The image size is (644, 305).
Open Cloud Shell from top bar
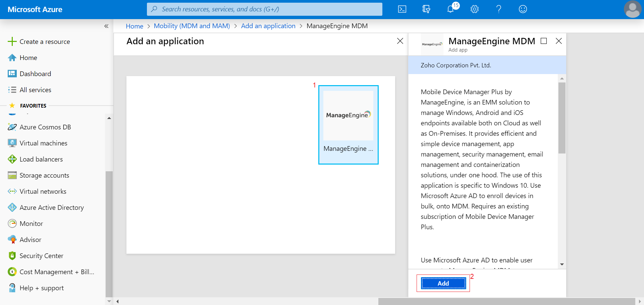402,9
